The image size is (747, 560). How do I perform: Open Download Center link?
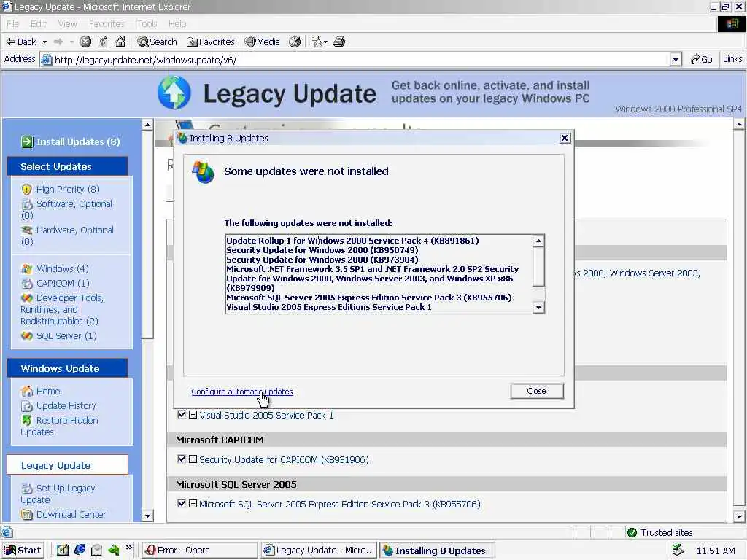coord(71,515)
